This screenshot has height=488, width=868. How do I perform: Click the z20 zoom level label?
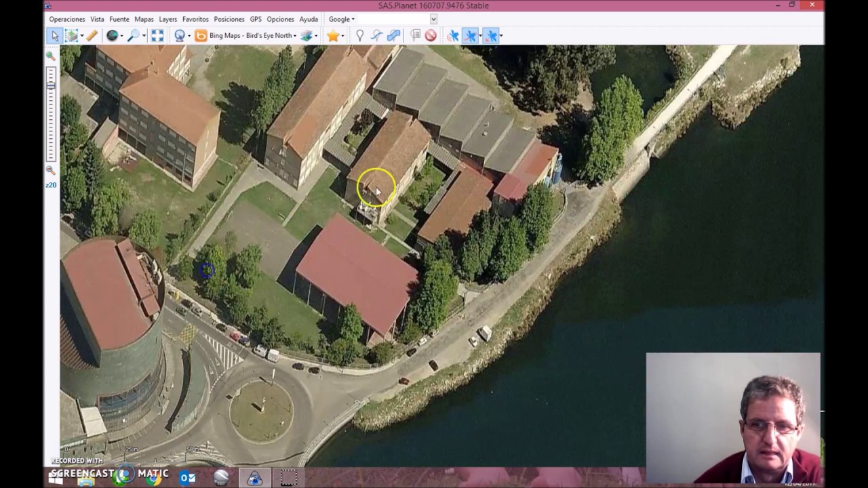[51, 185]
